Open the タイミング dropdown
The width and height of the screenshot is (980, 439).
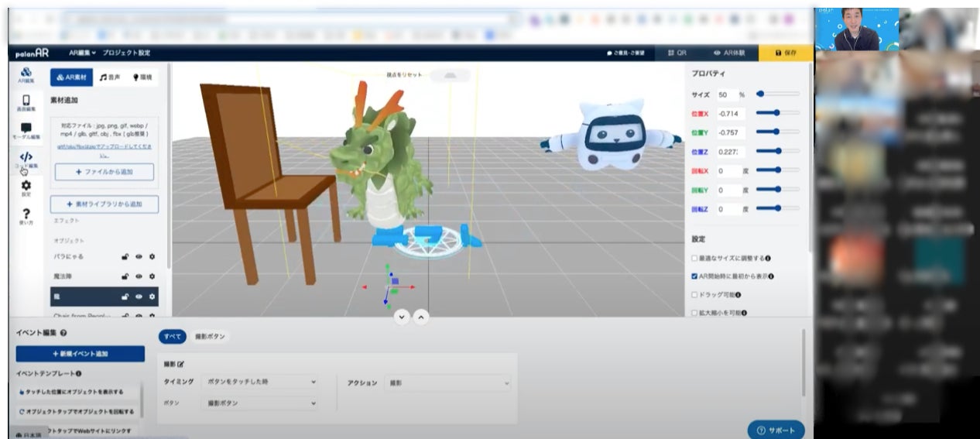pyautogui.click(x=259, y=382)
